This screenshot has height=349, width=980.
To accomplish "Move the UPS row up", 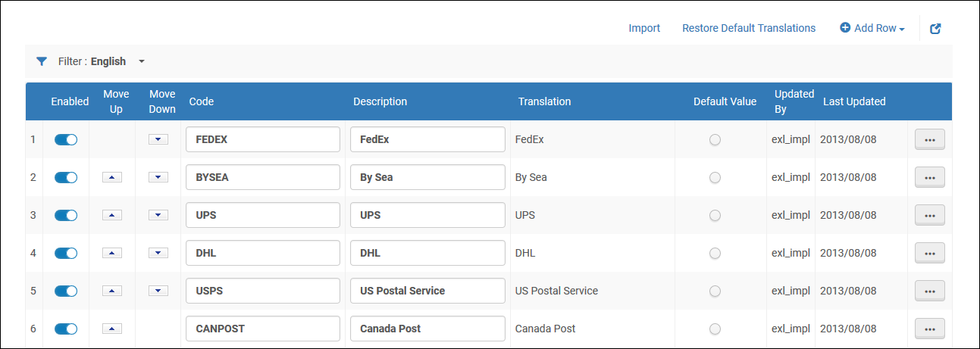I will pyautogui.click(x=111, y=215).
